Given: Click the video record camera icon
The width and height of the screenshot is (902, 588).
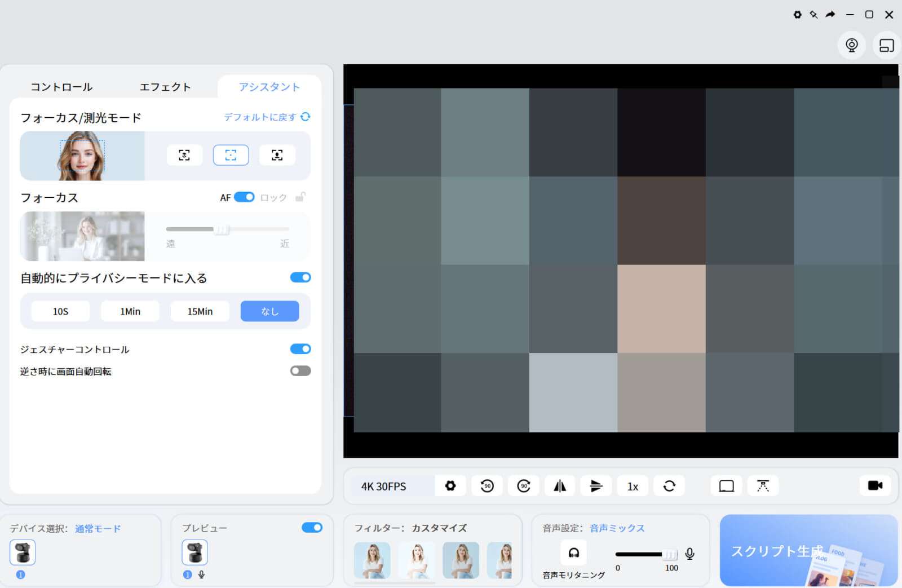Looking at the screenshot, I should click(875, 485).
